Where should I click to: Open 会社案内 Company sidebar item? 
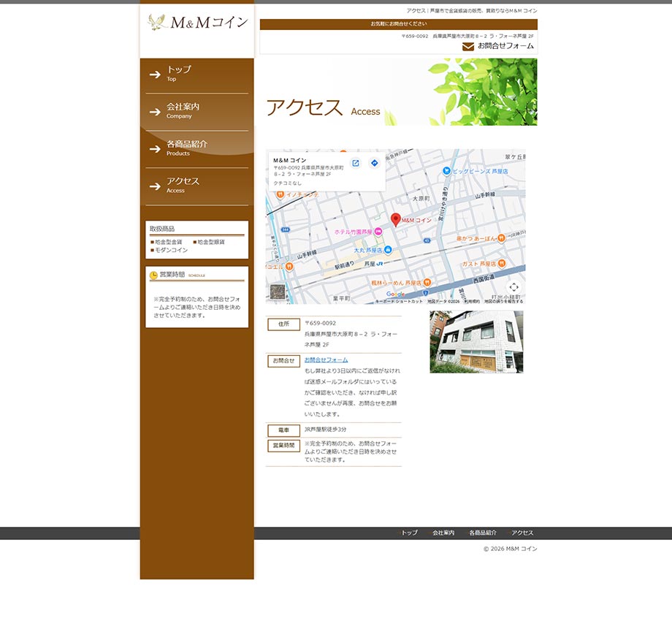coord(196,112)
